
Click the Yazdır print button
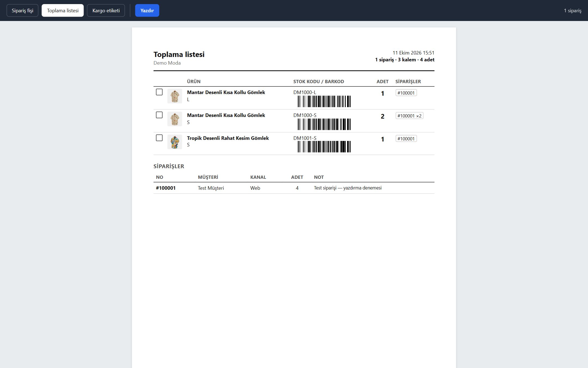coord(147,11)
